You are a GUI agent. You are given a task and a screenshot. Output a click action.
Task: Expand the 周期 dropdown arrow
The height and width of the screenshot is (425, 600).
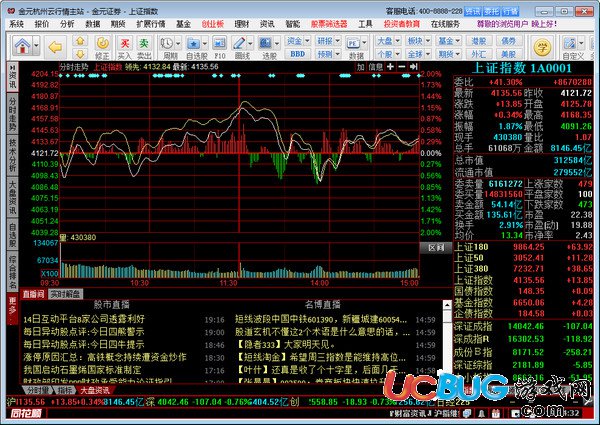178,43
